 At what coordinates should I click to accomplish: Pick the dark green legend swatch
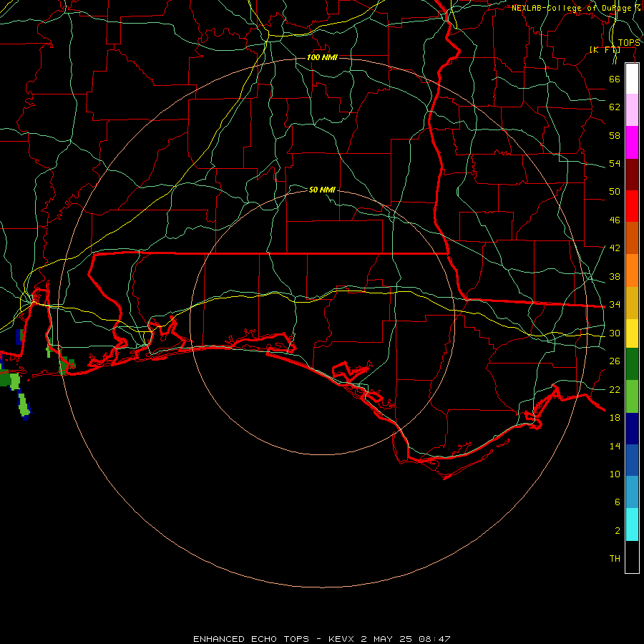coord(632,364)
